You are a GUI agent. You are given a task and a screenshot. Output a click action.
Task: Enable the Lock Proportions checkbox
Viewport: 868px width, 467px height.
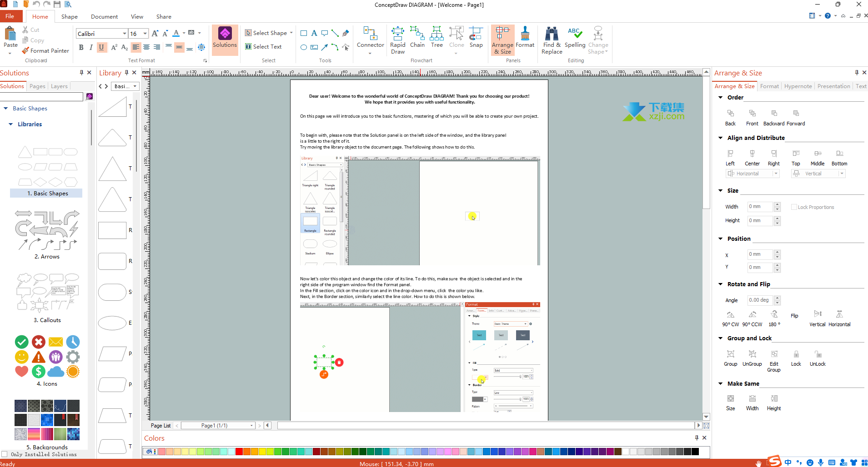click(794, 207)
